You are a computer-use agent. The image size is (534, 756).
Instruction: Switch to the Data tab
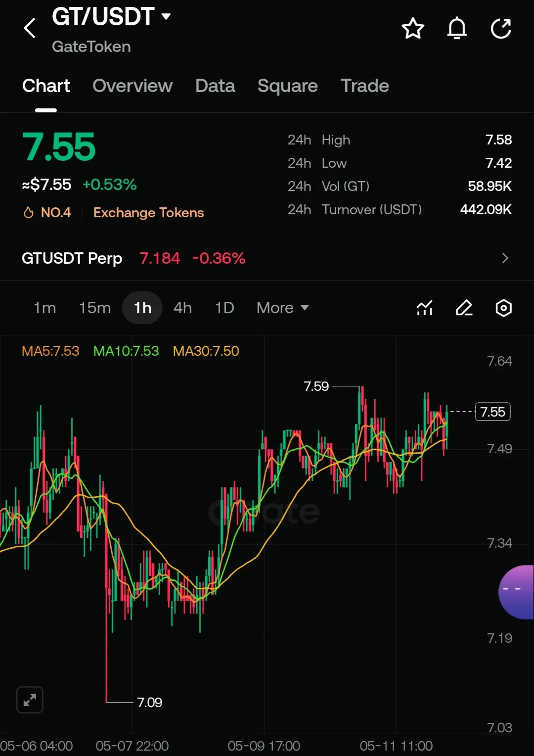coord(215,86)
